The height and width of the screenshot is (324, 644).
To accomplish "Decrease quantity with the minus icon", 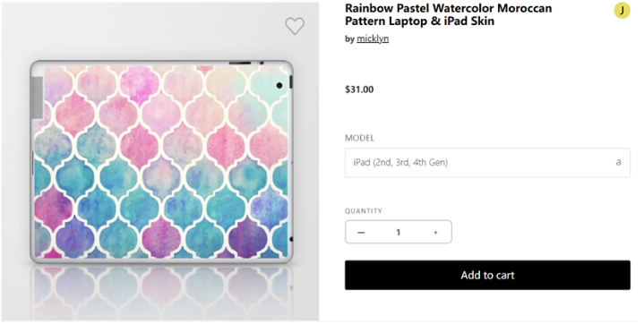I will point(361,233).
